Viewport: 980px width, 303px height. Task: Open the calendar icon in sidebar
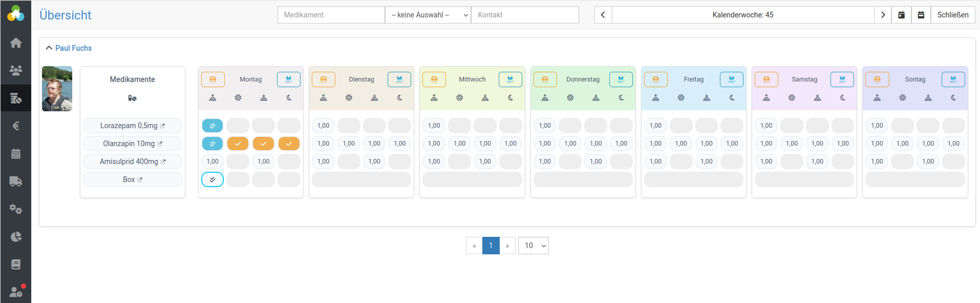tap(16, 153)
